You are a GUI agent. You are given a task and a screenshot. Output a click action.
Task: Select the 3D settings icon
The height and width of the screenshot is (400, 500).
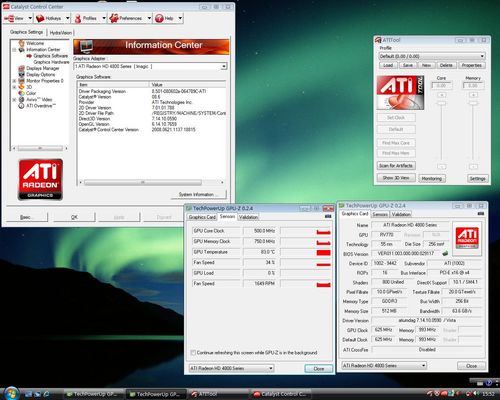[x=22, y=87]
